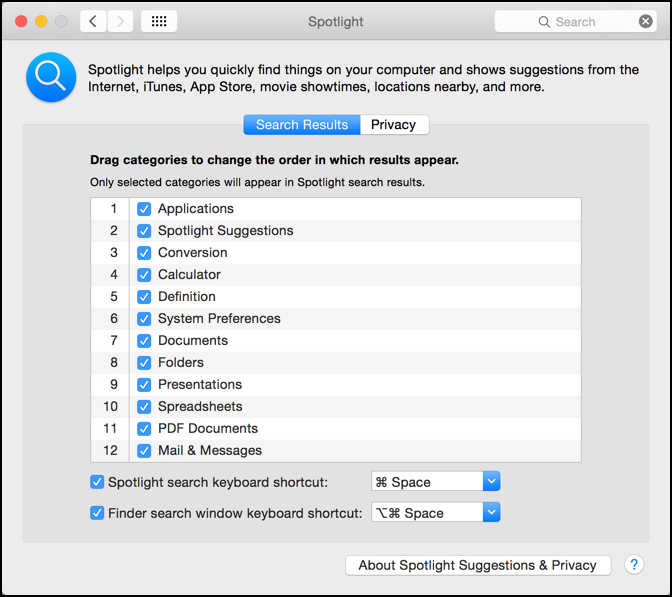Open help with the question mark button
The height and width of the screenshot is (597, 672).
coord(634,564)
